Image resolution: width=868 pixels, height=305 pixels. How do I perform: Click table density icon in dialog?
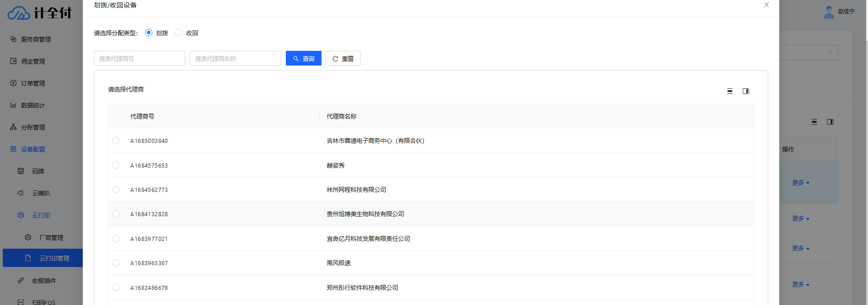(x=730, y=91)
